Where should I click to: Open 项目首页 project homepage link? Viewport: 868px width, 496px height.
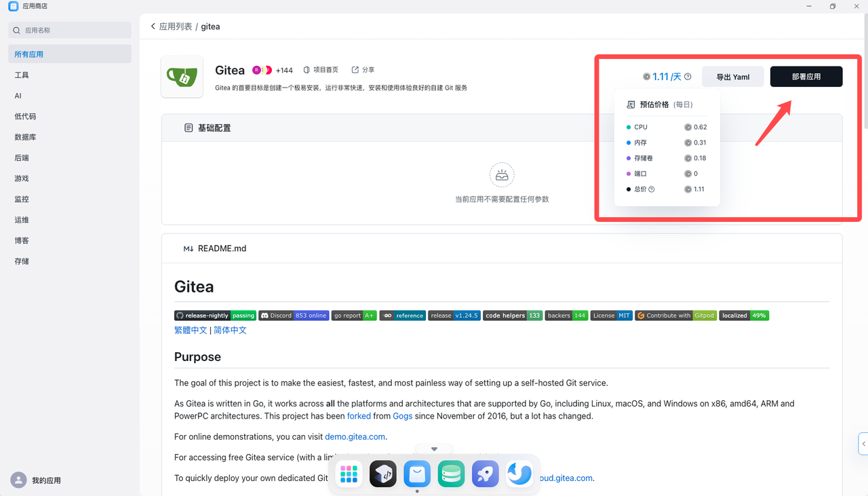[321, 70]
